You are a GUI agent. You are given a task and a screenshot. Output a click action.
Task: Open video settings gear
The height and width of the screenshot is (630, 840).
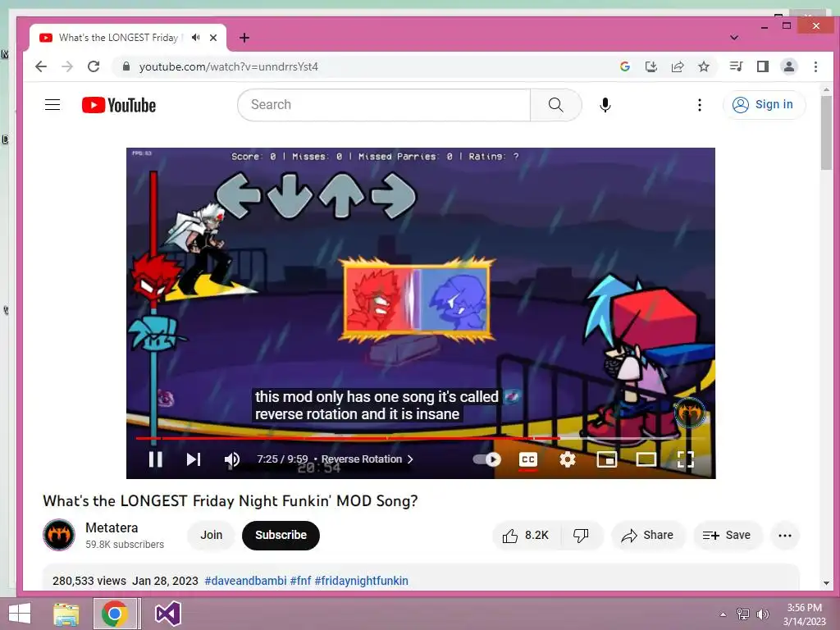pos(568,459)
